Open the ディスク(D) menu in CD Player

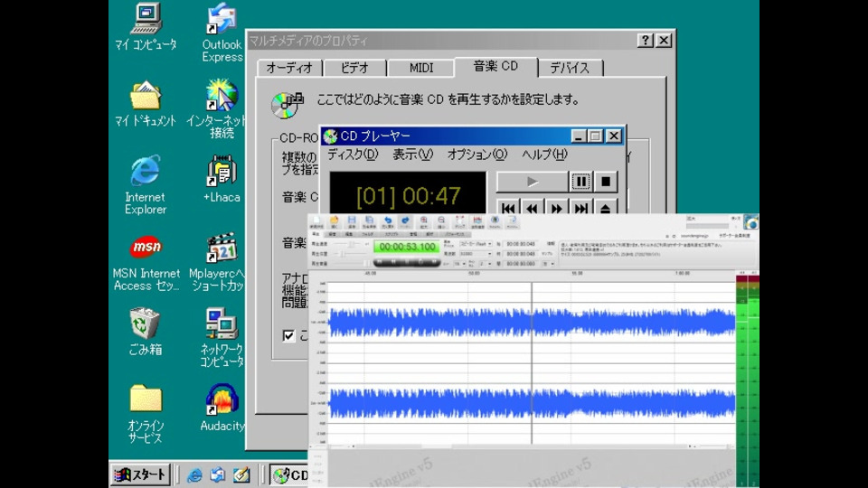(353, 155)
